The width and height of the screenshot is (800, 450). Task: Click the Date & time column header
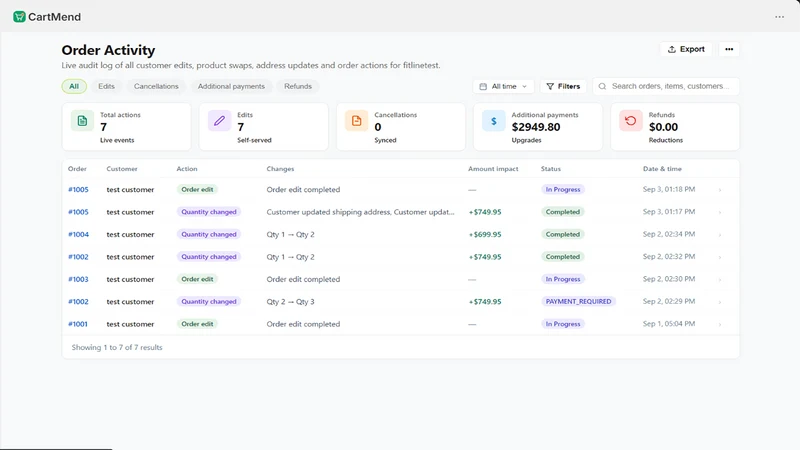coord(662,169)
